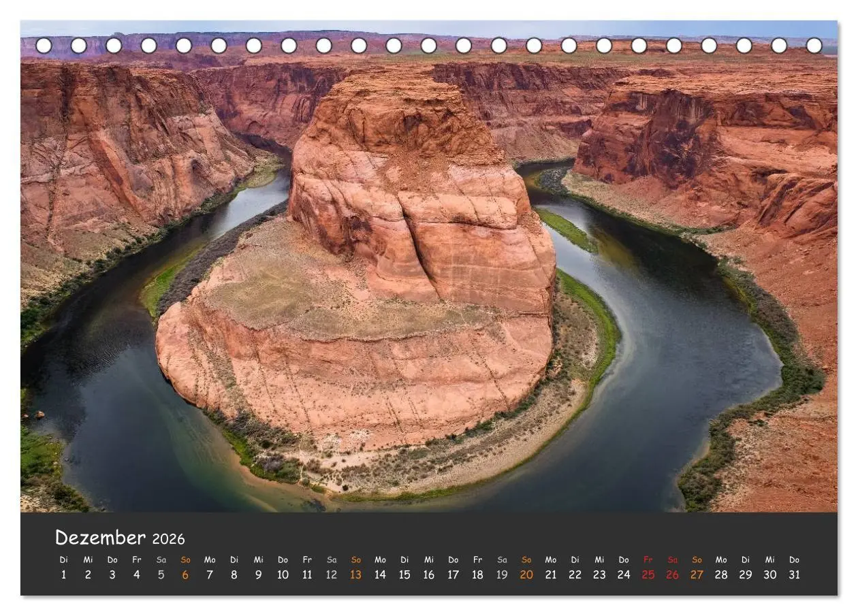Select orange Sunday date 6

click(185, 574)
